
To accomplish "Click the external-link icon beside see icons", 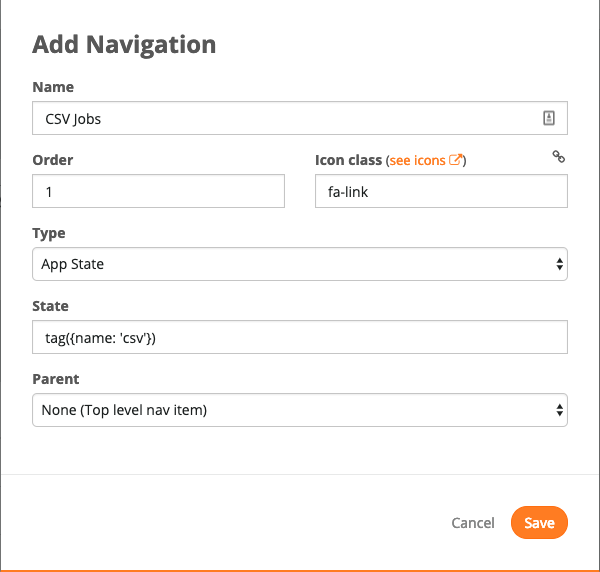I will pos(455,160).
